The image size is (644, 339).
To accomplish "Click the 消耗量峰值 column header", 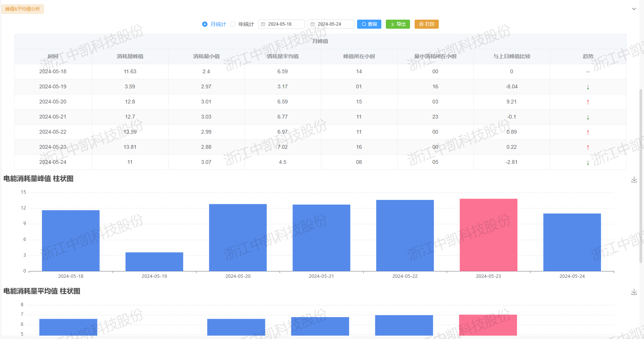I will [x=130, y=56].
